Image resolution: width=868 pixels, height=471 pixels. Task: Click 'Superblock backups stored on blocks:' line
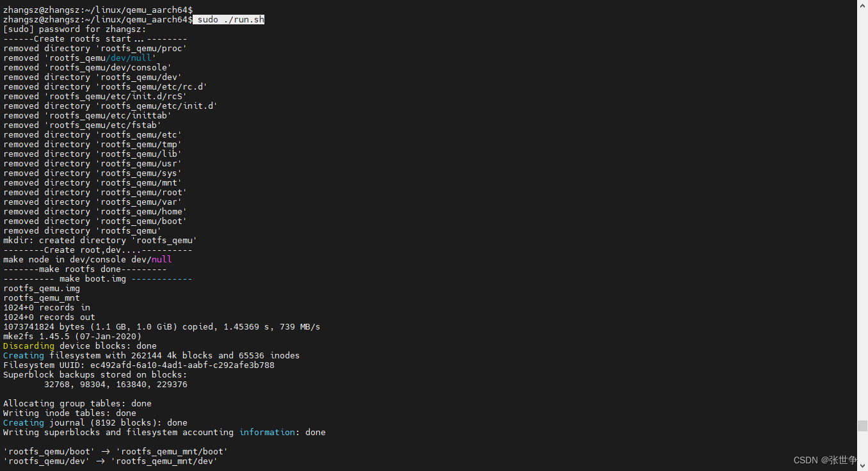tap(95, 375)
